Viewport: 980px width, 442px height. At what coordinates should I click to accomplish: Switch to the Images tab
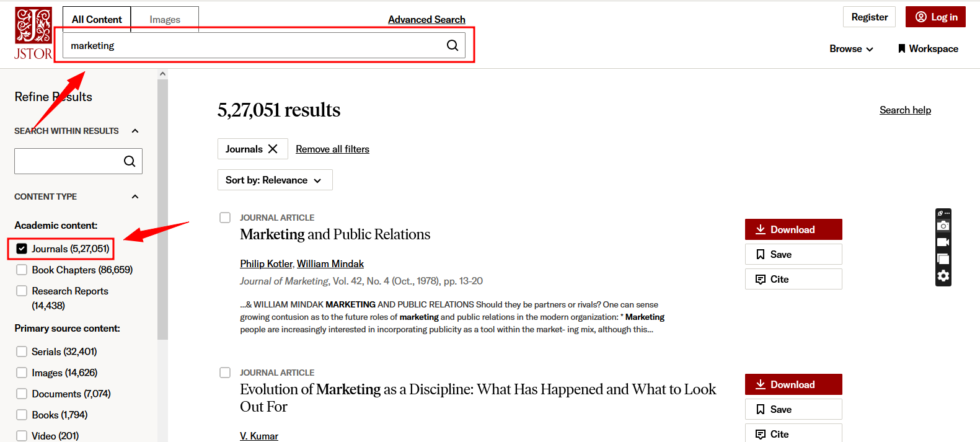tap(165, 19)
